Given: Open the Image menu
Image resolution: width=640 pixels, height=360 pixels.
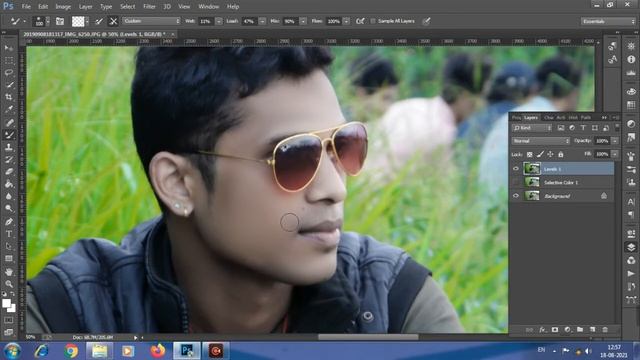Looking at the screenshot, I should 63,7.
